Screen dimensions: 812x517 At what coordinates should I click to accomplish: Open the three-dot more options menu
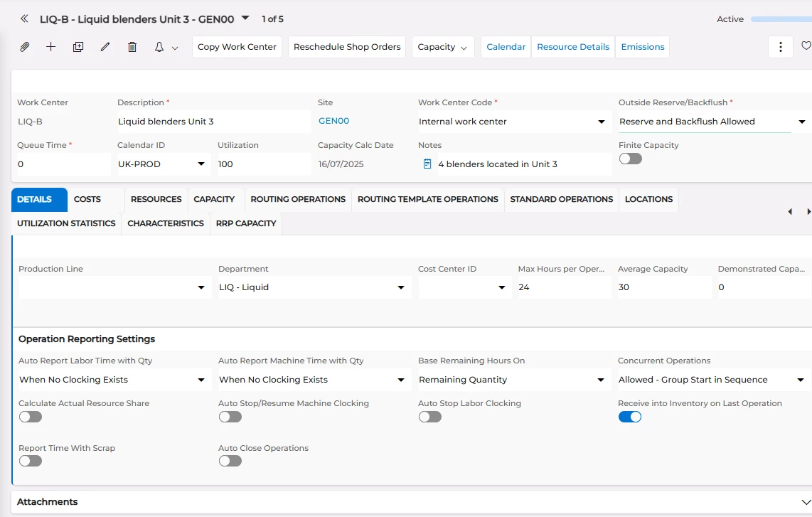click(781, 47)
